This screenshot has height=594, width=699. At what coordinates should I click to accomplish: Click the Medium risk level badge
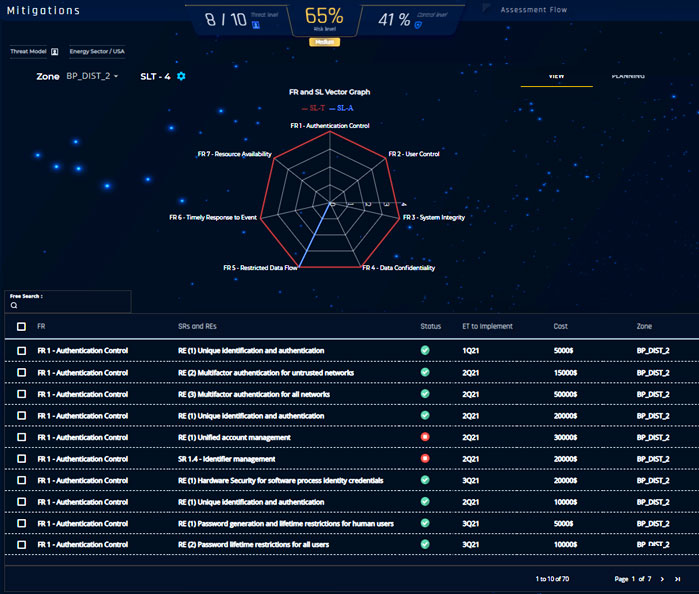322,42
